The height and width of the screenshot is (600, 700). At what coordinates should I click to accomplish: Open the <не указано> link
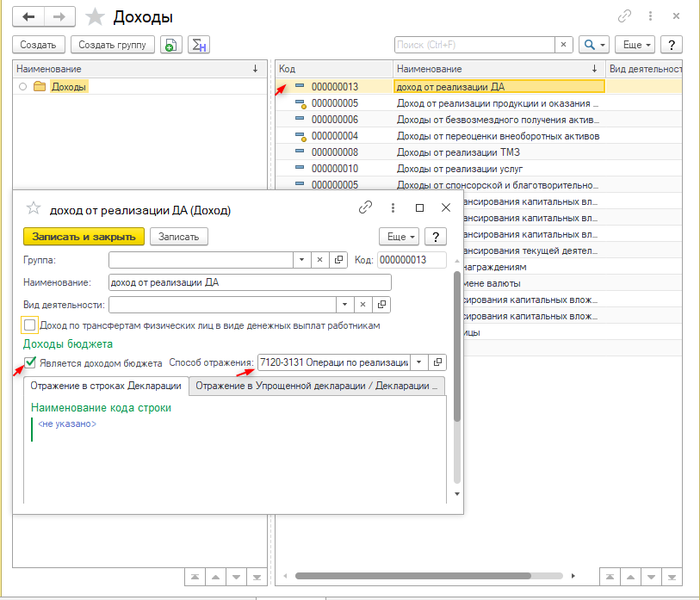tap(67, 424)
